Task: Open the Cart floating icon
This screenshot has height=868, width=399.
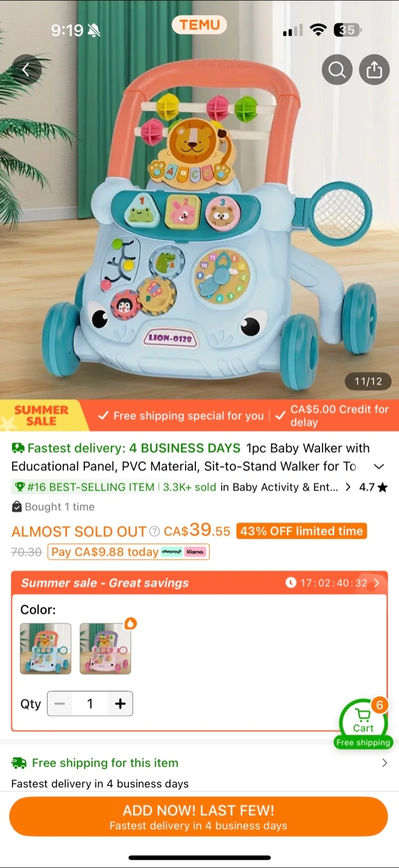Action: pos(363,723)
